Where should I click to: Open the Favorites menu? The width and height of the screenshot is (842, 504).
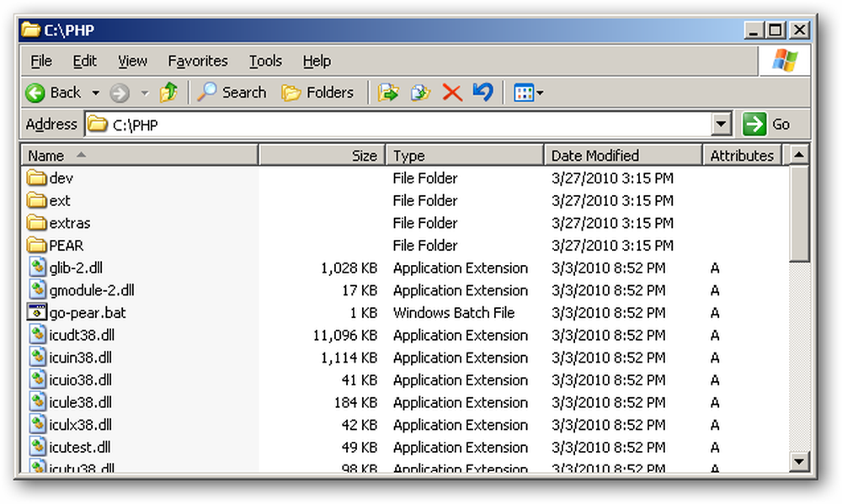tap(198, 61)
